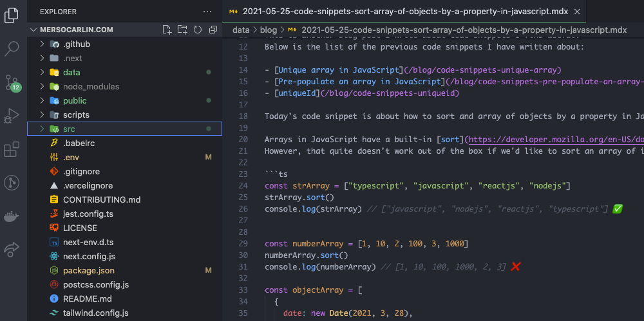
Task: Select the mdx file editor tab
Action: [x=404, y=12]
